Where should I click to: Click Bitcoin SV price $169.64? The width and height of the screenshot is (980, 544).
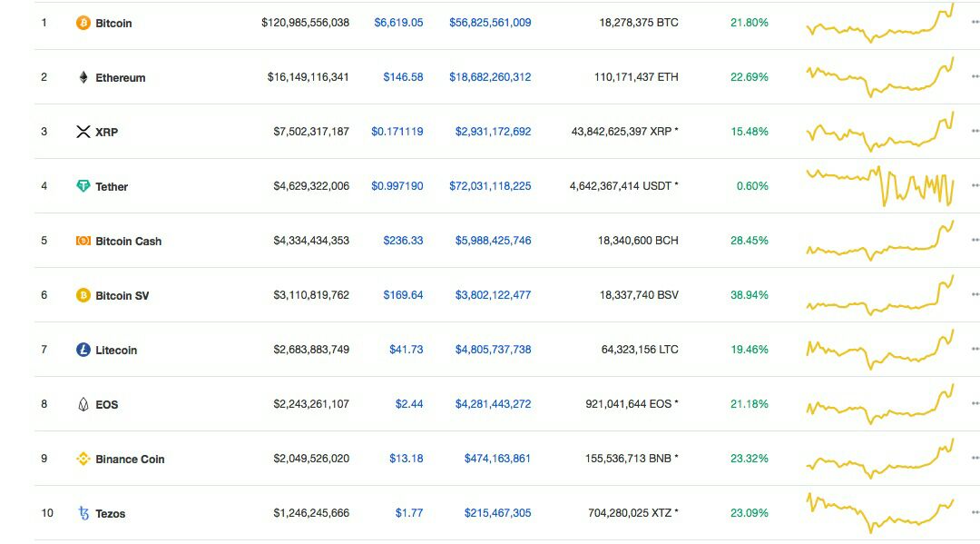pos(403,294)
